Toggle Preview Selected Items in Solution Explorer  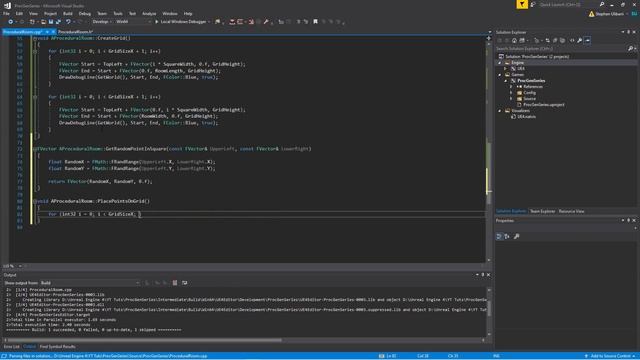[588, 40]
